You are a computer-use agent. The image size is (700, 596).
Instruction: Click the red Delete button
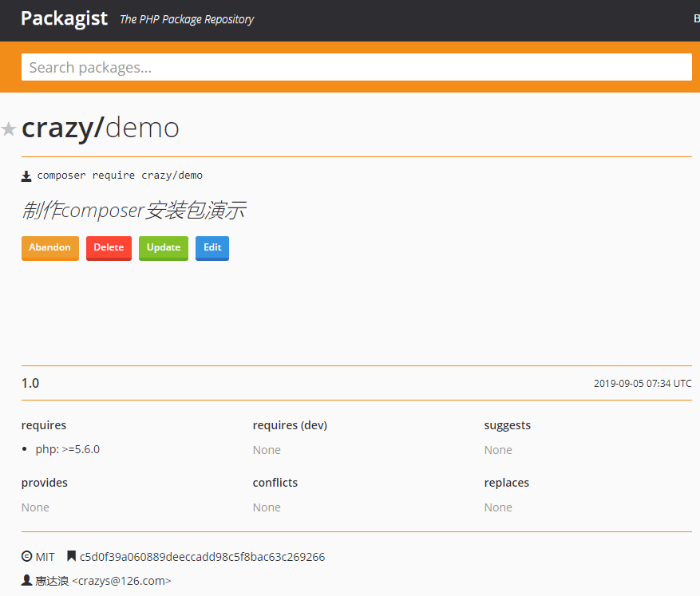point(109,247)
